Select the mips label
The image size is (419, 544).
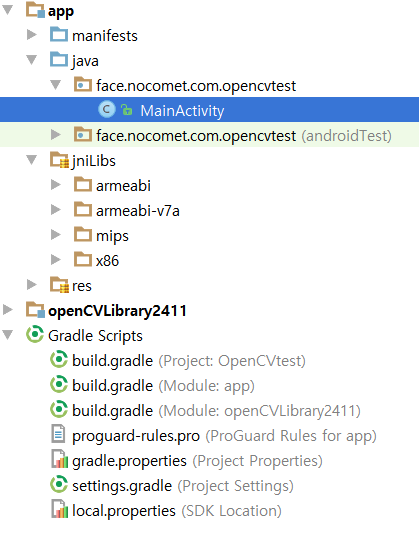pos(112,236)
